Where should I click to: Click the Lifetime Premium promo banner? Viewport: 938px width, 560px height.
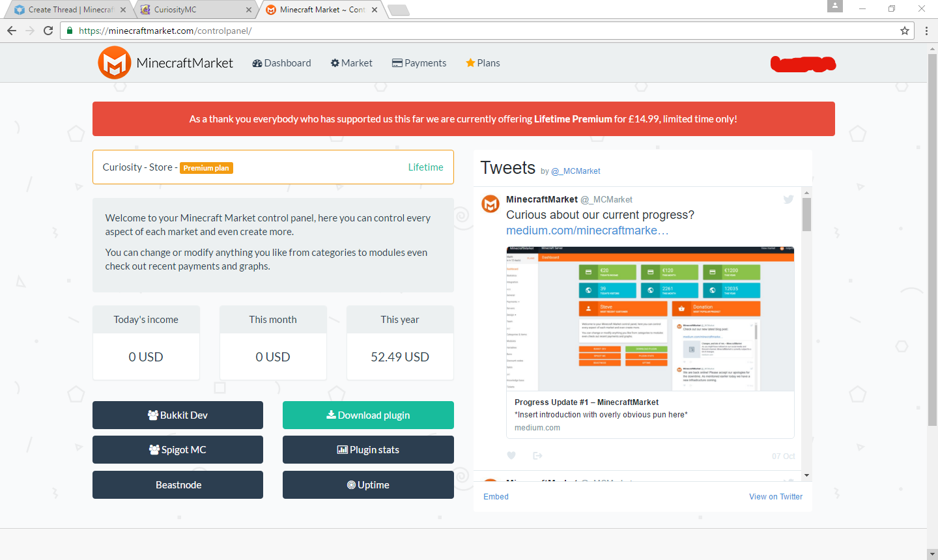[x=464, y=119]
